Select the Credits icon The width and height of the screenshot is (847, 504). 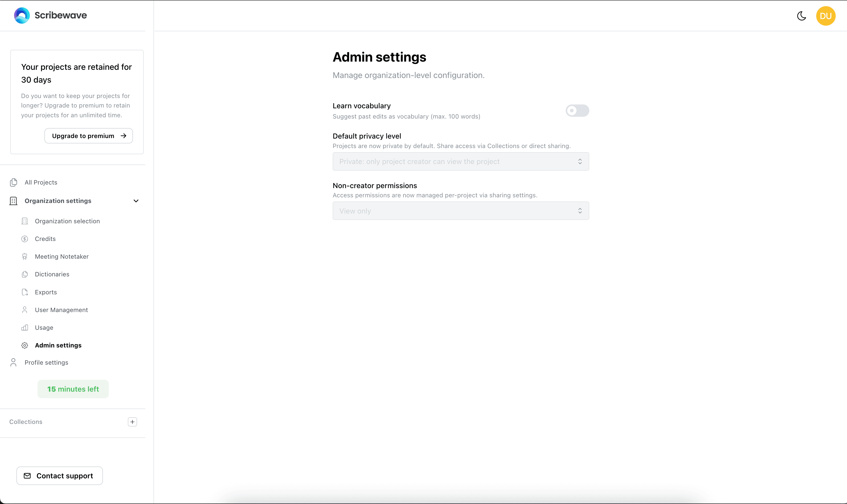coord(25,239)
